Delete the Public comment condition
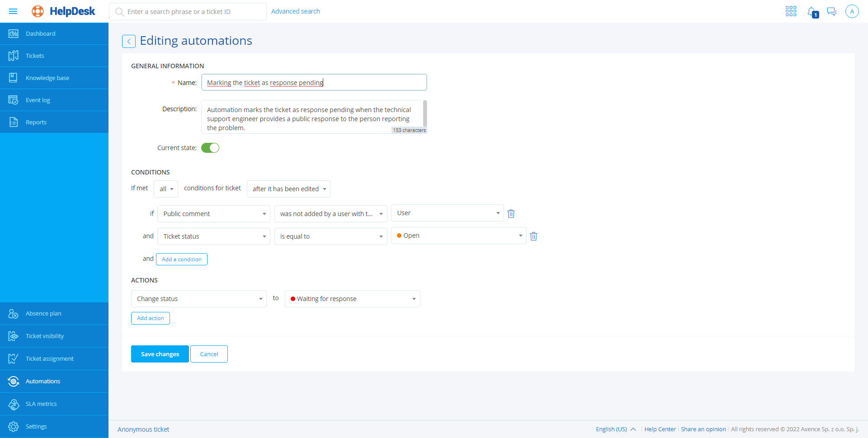The width and height of the screenshot is (868, 438). 511,213
